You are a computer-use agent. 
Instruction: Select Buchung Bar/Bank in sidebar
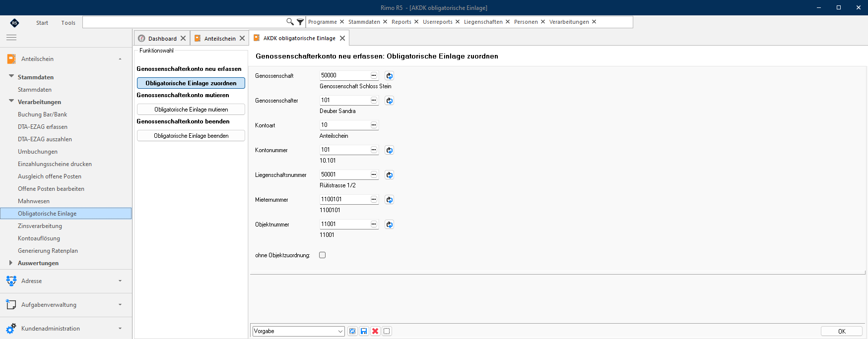click(43, 114)
